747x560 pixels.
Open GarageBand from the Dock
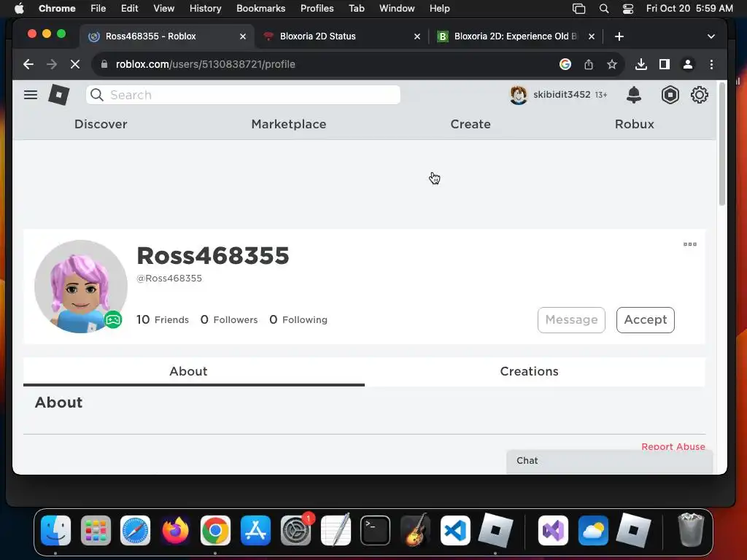[415, 530]
